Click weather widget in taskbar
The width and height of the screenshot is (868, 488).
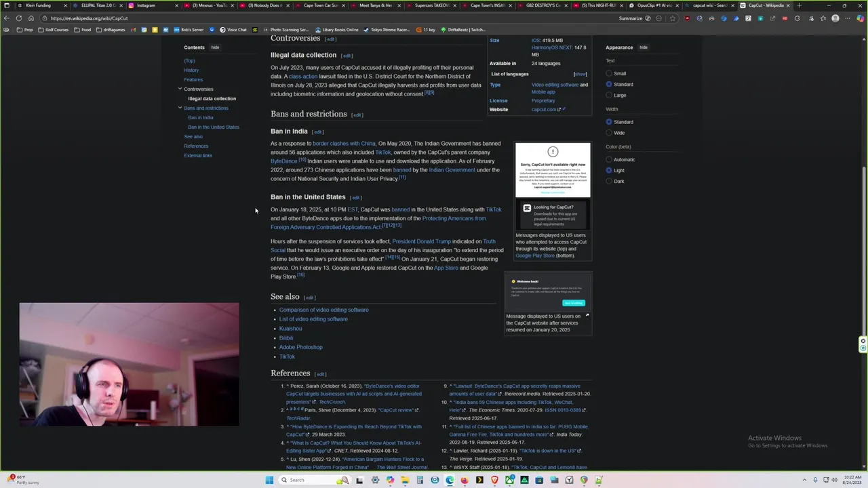tap(24, 480)
